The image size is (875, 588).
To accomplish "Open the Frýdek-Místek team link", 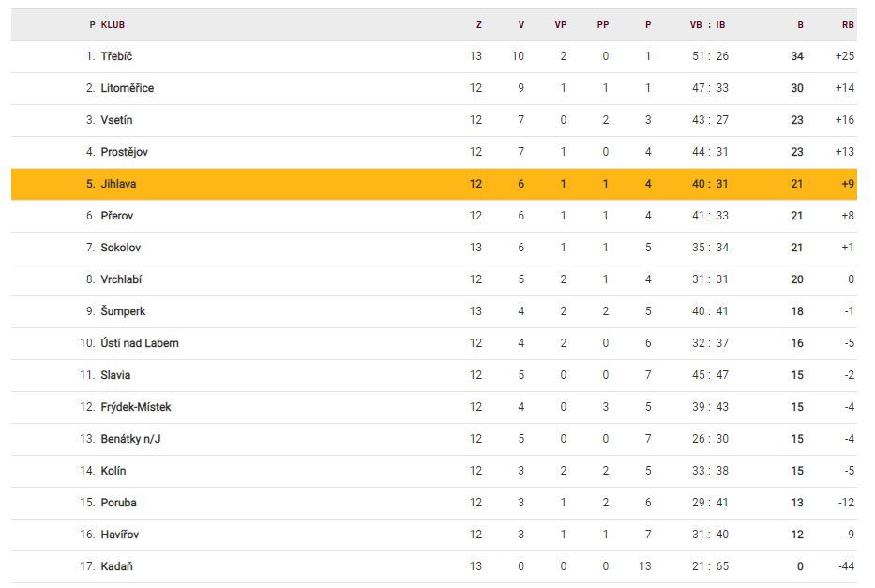I will 136,407.
